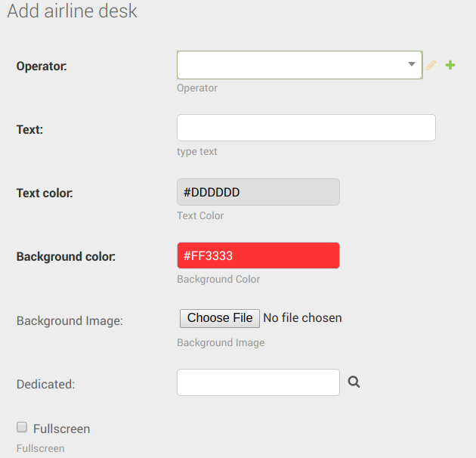Viewport: 476px width, 458px height.
Task: Click the 'Background Image:' label
Action: (70, 320)
